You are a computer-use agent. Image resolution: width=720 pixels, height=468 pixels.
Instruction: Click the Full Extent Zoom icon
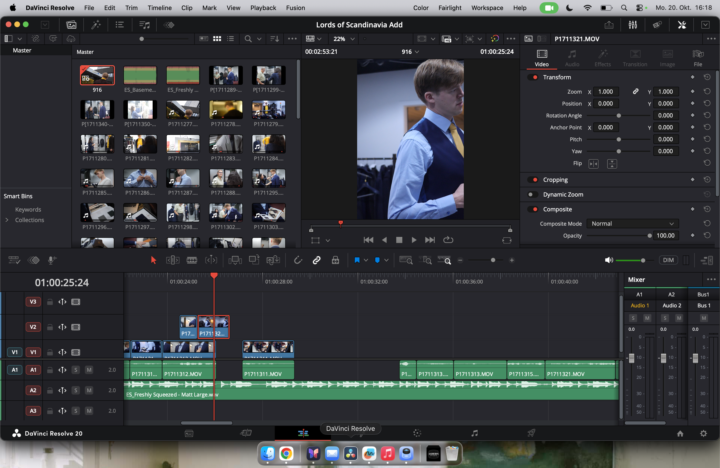point(406,260)
